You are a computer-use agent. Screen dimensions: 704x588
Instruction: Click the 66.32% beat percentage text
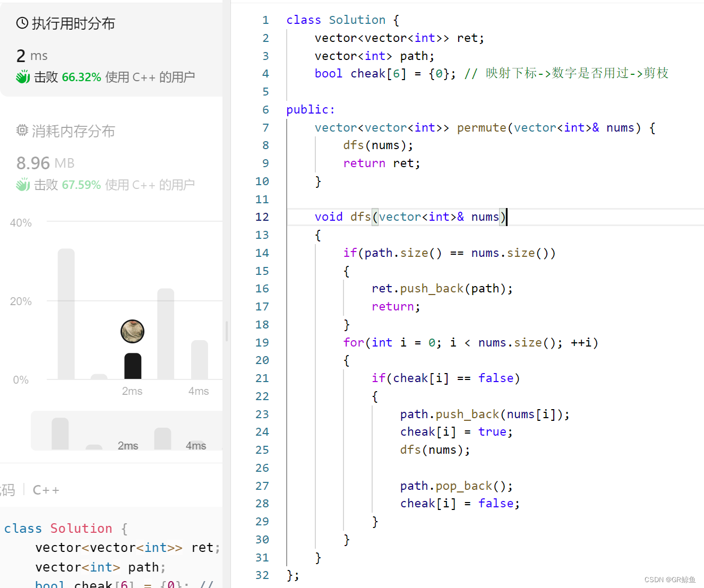(x=81, y=77)
